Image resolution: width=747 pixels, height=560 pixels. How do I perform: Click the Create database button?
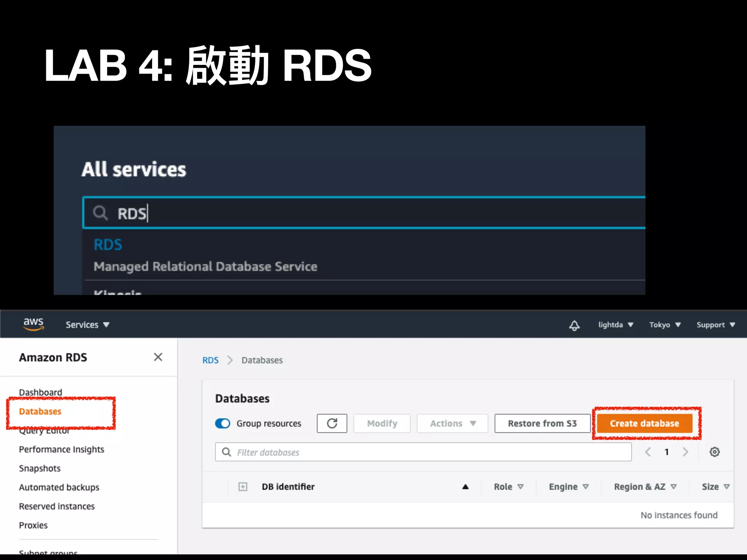pos(645,423)
